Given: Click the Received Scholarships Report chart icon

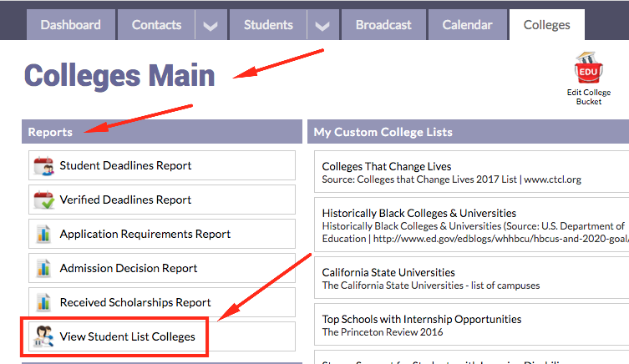Looking at the screenshot, I should pos(43,302).
